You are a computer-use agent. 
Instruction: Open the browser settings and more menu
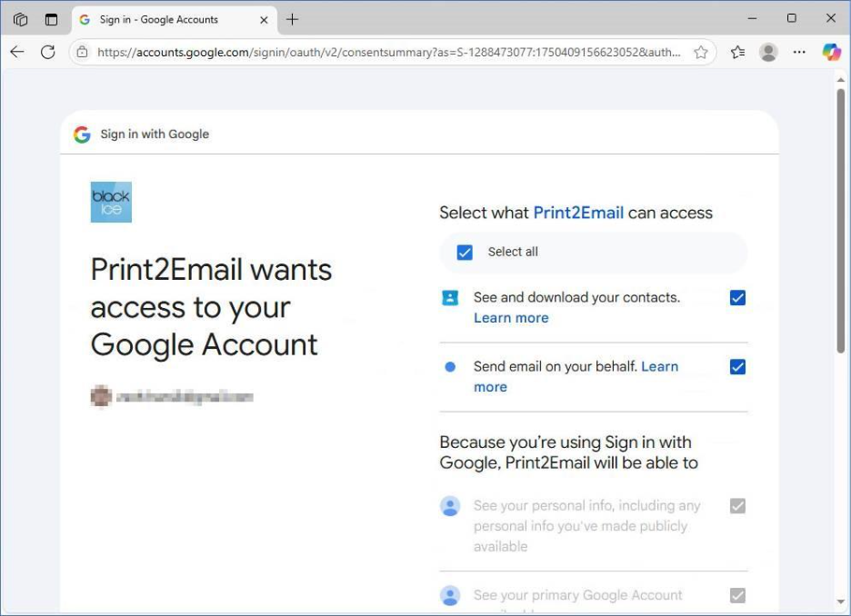[x=799, y=52]
